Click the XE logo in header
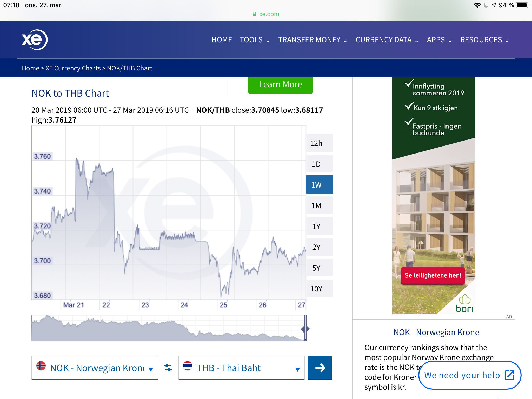The width and height of the screenshot is (532, 399). point(35,39)
